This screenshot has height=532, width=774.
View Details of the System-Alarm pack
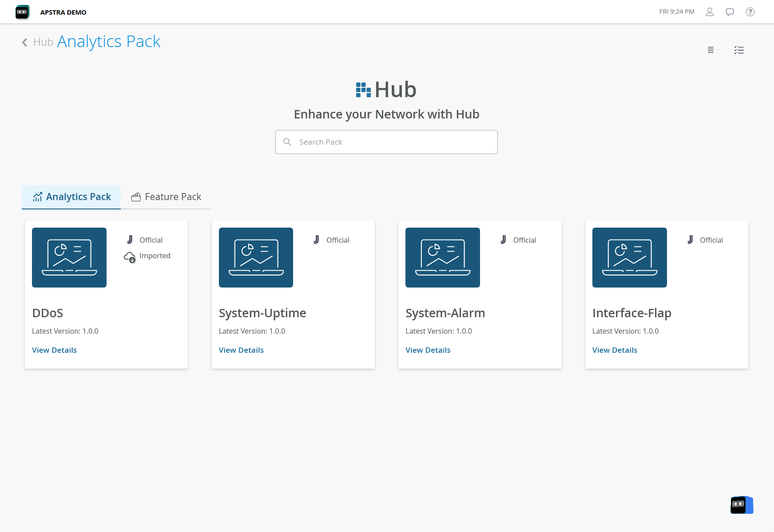428,350
